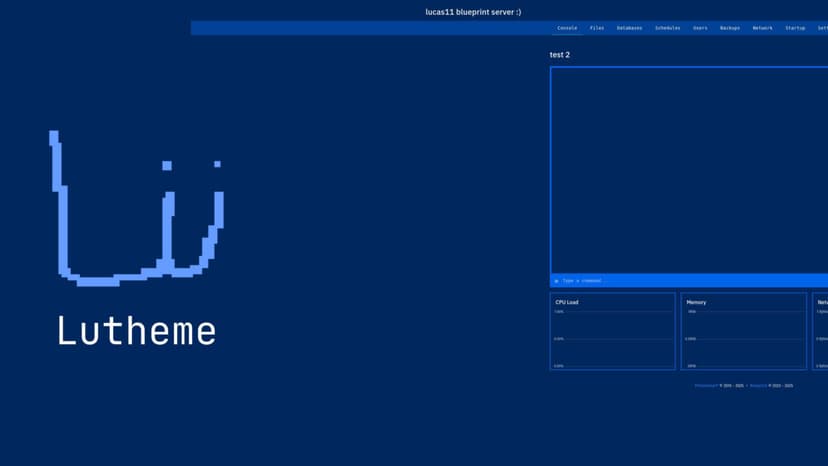This screenshot has height=466, width=828.
Task: Click inside the console output area
Action: click(x=688, y=170)
